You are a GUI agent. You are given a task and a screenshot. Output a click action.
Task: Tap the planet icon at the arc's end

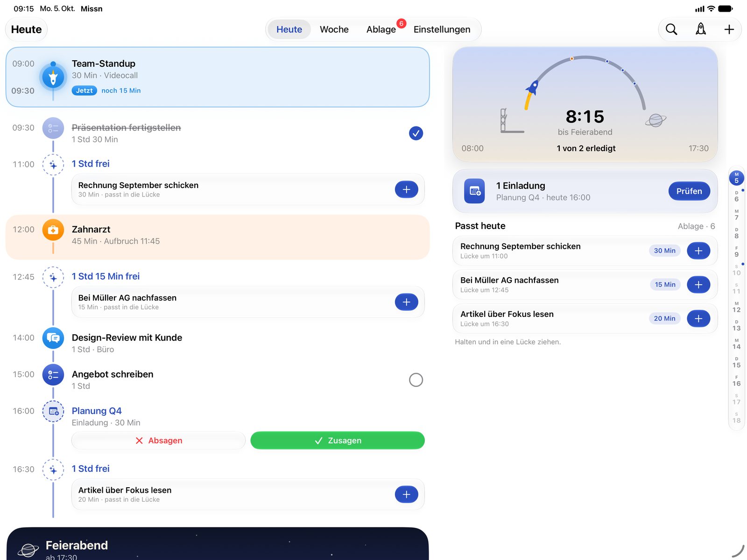[x=655, y=120]
